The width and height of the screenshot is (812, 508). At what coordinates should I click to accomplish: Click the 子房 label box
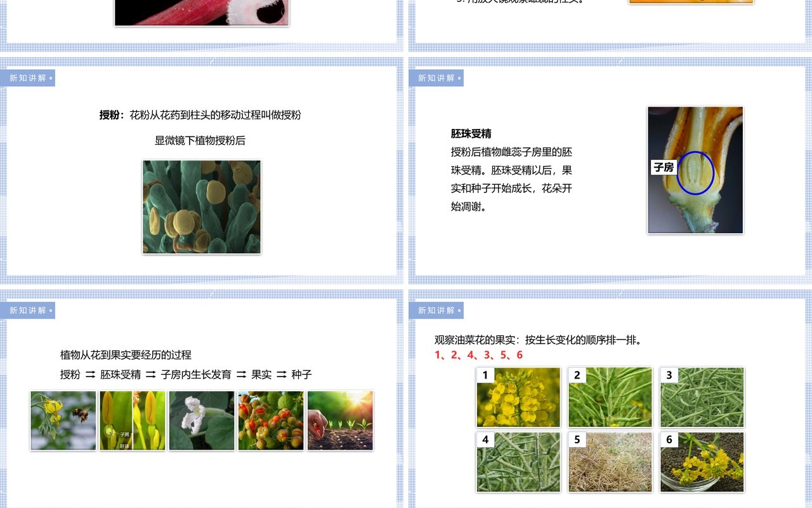tap(664, 167)
